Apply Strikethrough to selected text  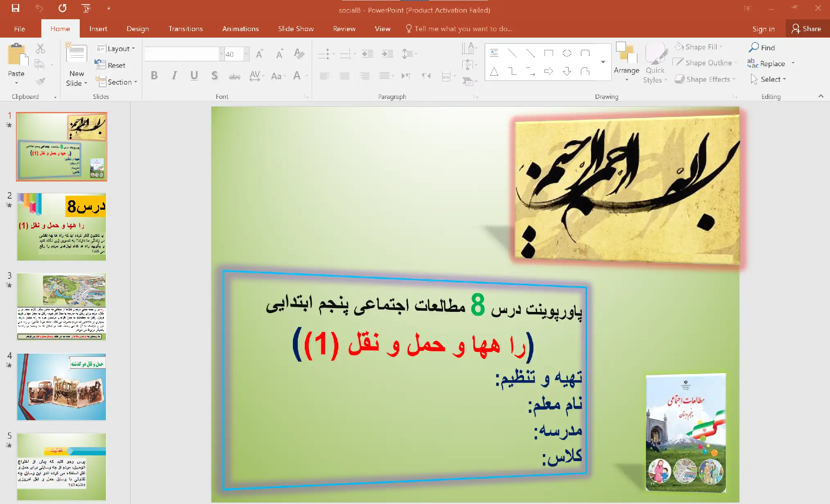[235, 75]
